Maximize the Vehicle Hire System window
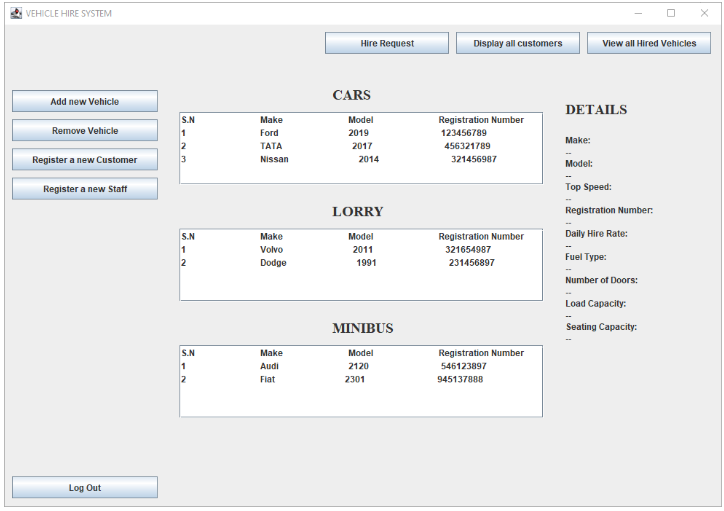The image size is (724, 511). pyautogui.click(x=671, y=13)
